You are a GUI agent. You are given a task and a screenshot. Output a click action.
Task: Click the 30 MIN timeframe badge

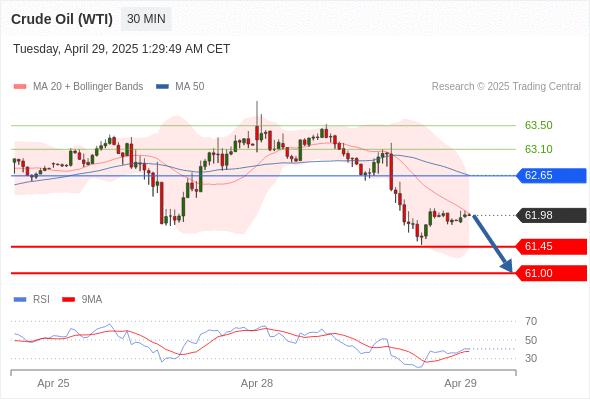[x=146, y=19]
